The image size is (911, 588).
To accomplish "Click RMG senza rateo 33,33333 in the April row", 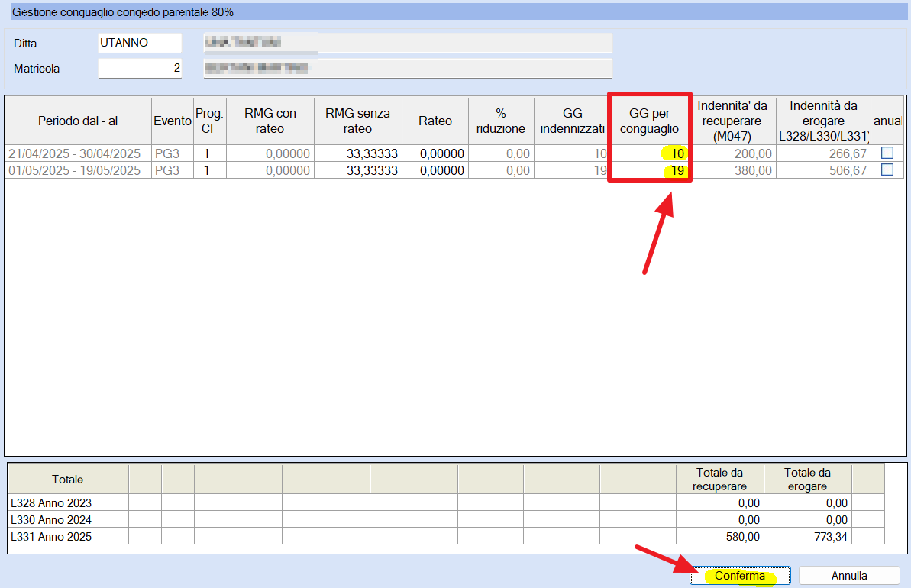I will click(x=358, y=153).
